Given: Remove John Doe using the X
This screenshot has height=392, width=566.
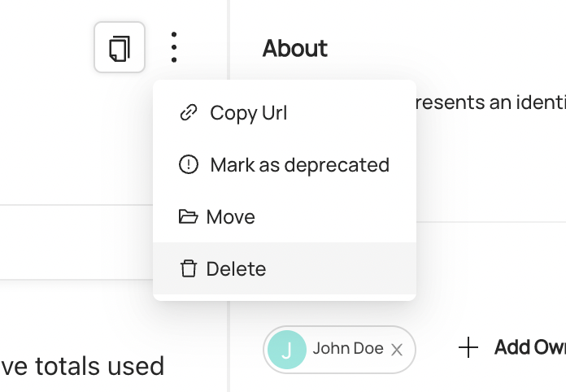Looking at the screenshot, I should pos(397,350).
